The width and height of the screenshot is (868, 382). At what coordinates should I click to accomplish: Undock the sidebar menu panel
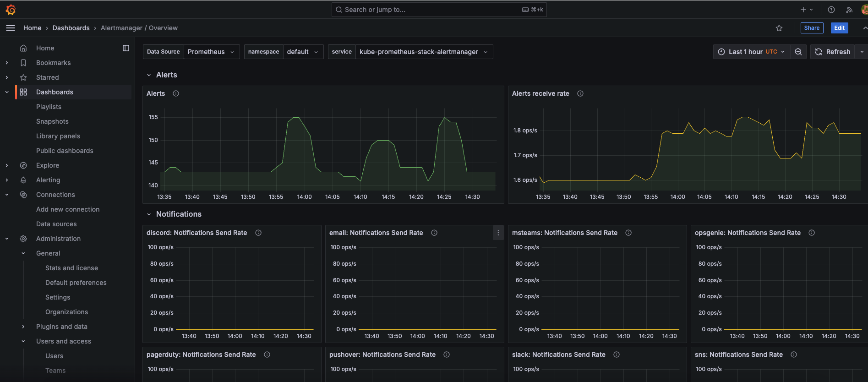[x=126, y=48]
